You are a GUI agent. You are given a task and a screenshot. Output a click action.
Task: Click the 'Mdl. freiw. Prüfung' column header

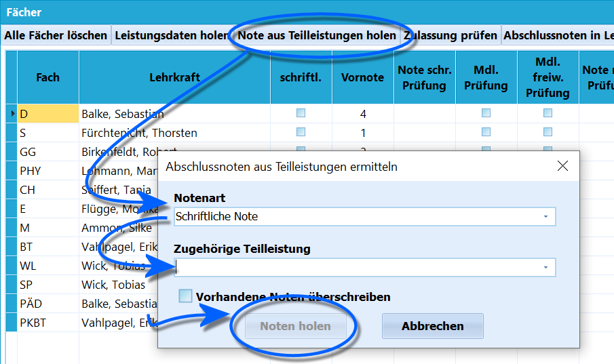(x=548, y=77)
